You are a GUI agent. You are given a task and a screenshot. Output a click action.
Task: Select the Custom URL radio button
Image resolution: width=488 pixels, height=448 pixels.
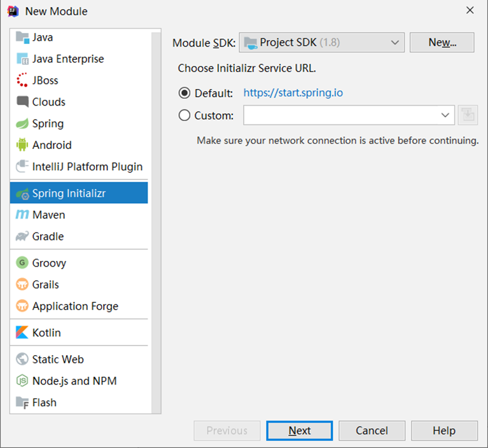[185, 115]
